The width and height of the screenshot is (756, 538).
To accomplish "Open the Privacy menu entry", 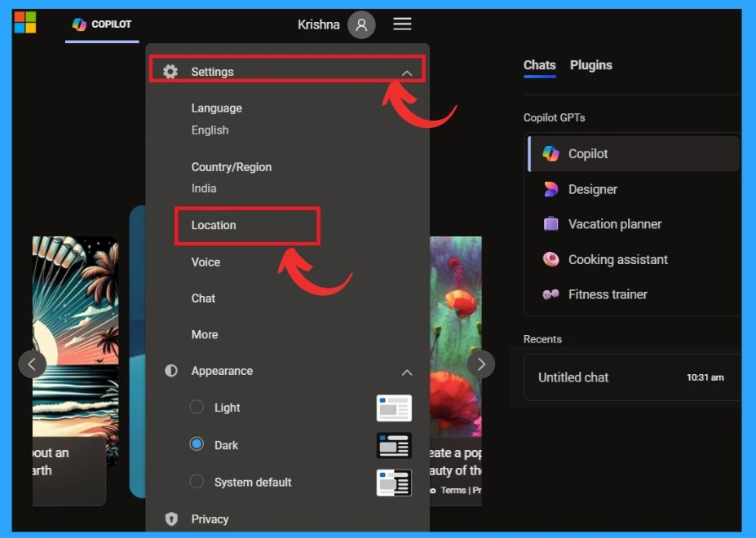I will pos(210,518).
